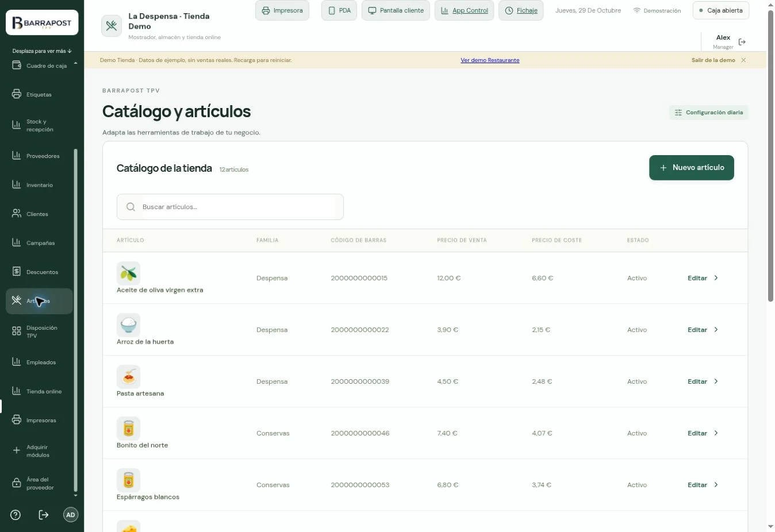
Task: Edit Aceite de oliva virgen extra
Action: point(703,278)
